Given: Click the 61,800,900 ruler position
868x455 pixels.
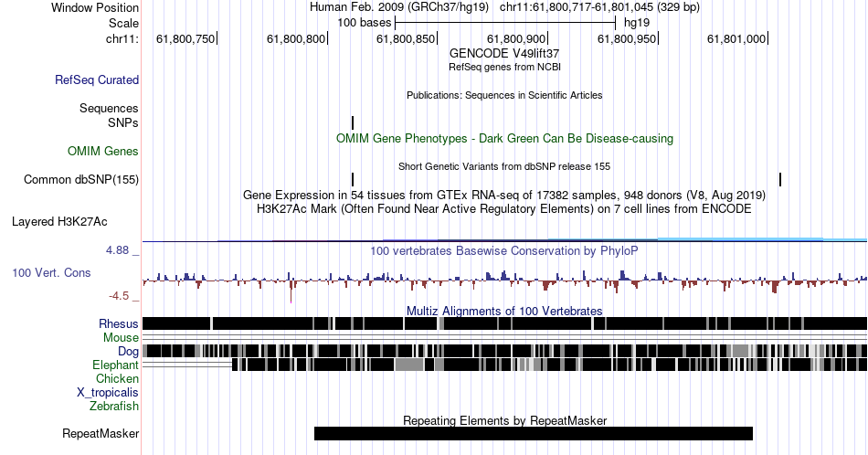Looking at the screenshot, I should (517, 38).
